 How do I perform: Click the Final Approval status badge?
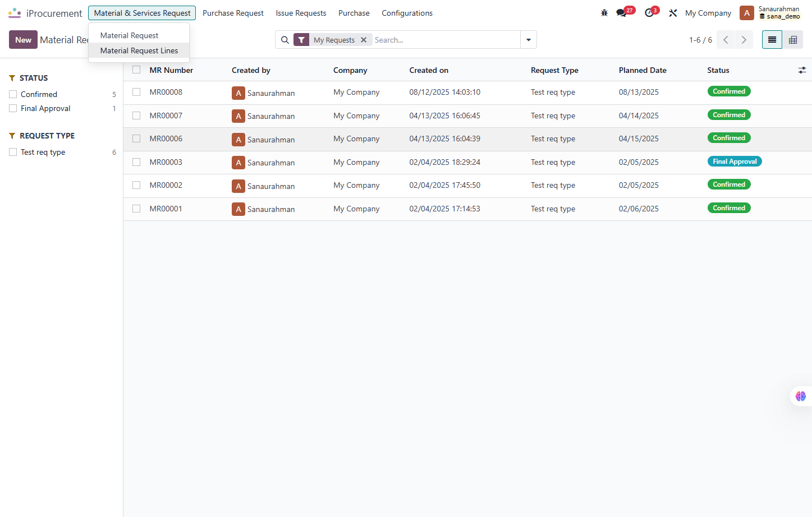735,161
